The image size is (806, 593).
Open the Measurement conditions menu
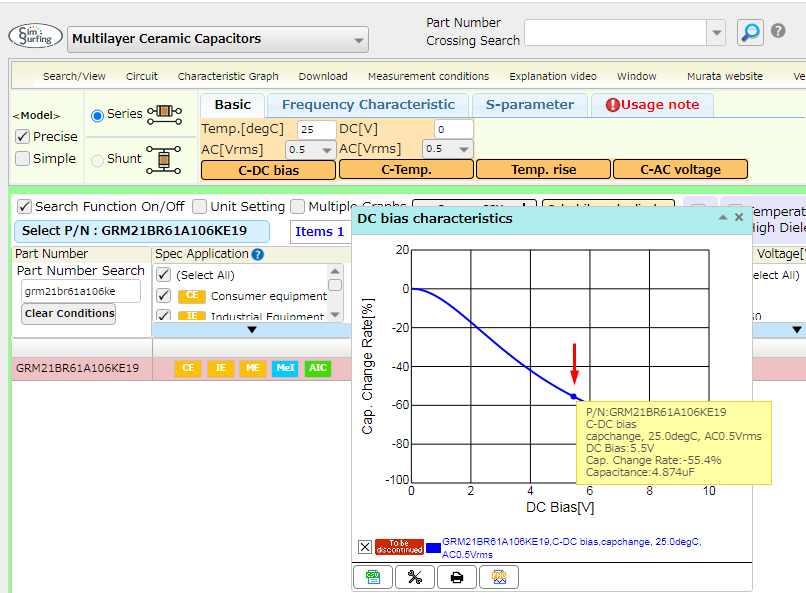pyautogui.click(x=428, y=76)
